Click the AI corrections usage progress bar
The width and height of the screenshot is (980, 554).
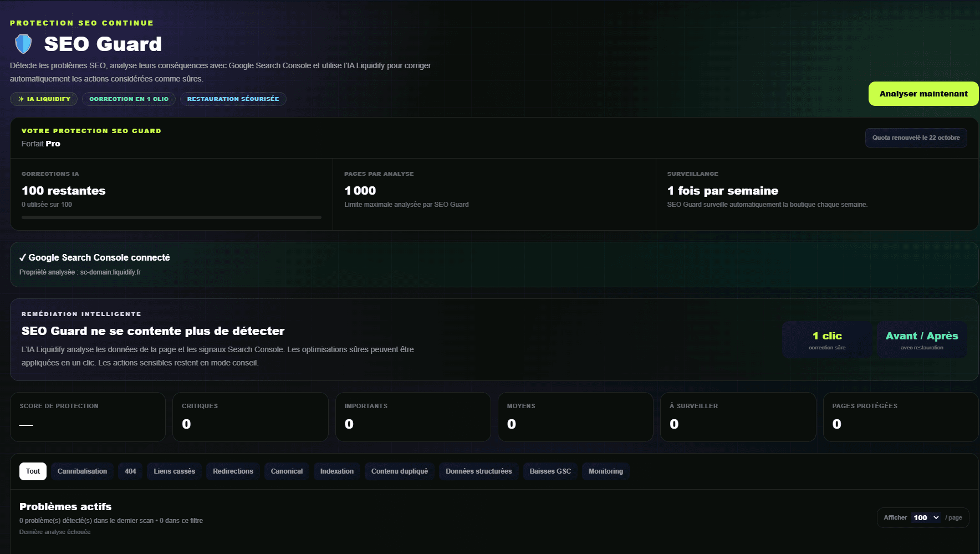(x=171, y=217)
